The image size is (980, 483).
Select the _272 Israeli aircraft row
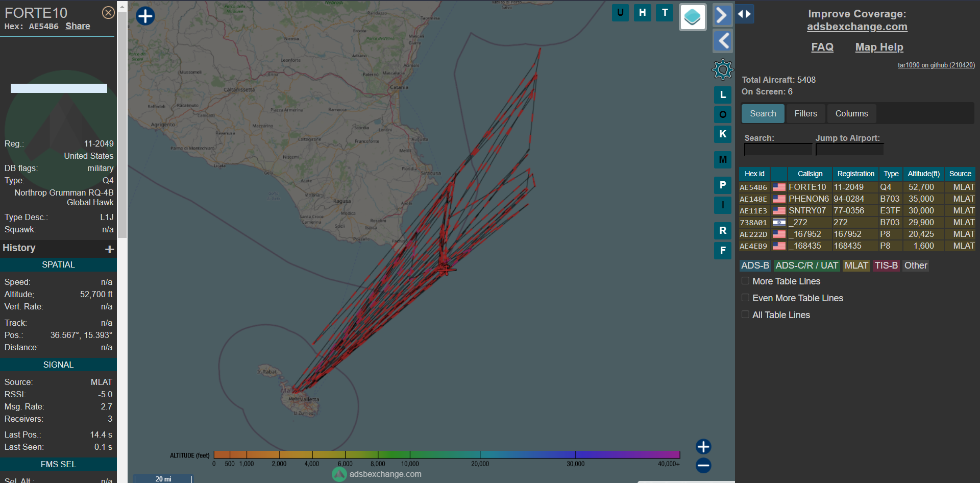[857, 223]
